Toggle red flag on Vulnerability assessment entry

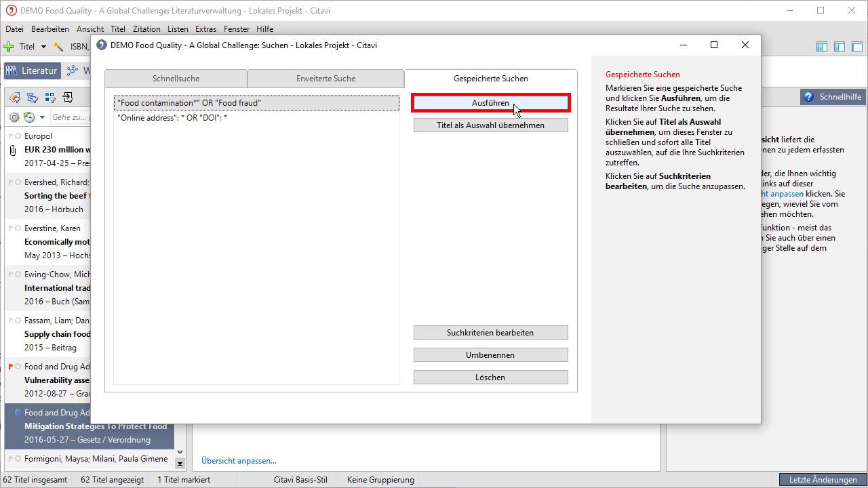[x=11, y=367]
